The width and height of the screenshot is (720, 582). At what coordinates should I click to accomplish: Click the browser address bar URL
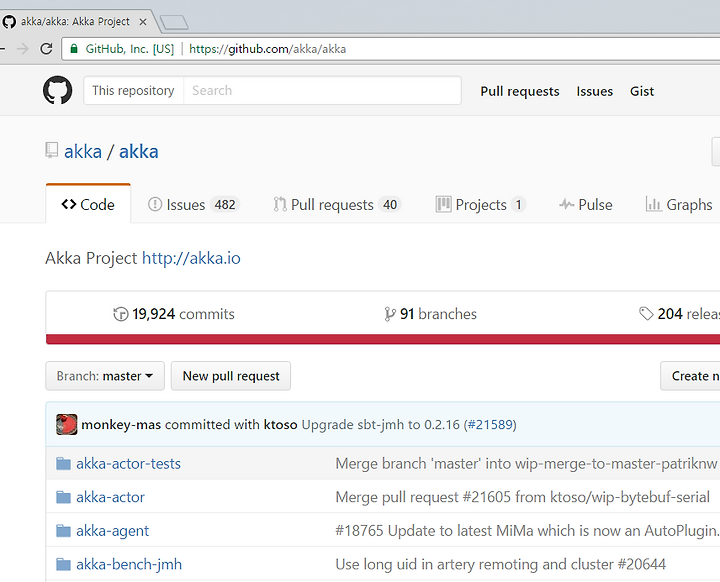pos(268,49)
